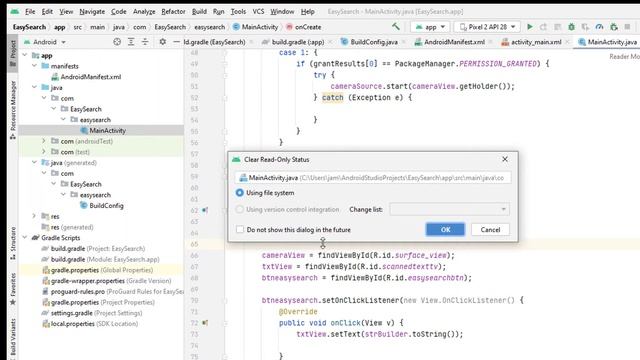Switch to build.gradle (app) editor tab
640x360 pixels.
click(x=298, y=42)
